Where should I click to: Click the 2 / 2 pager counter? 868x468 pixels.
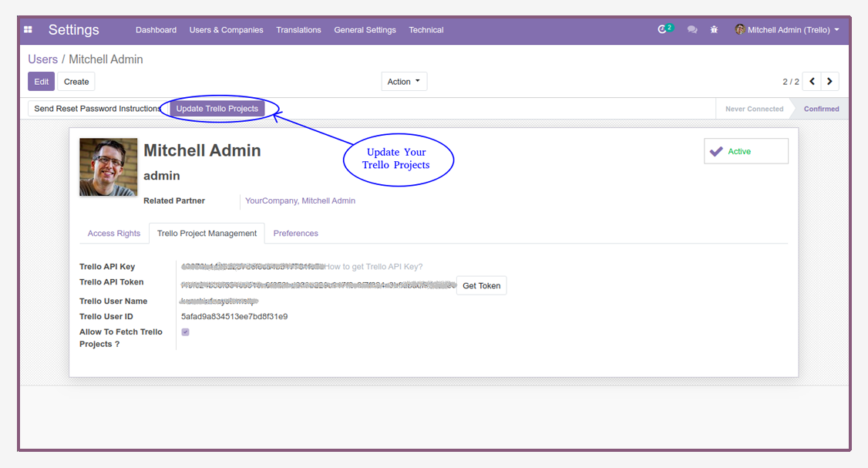pos(791,82)
